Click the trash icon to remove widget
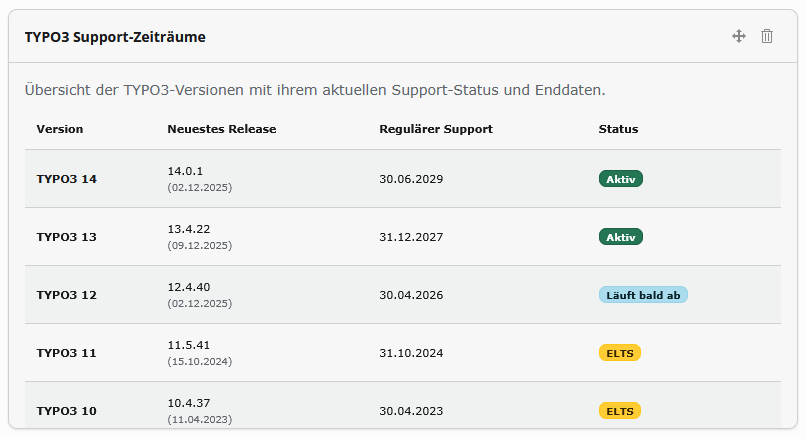Screen dimensions: 806x439 click(x=767, y=36)
